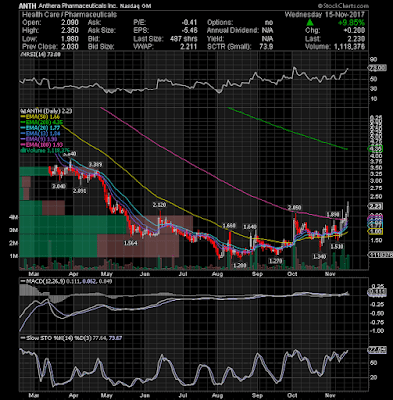Screen dimensions: 393x400
Task: Click the 1.200 August low annotation
Action: point(239,265)
